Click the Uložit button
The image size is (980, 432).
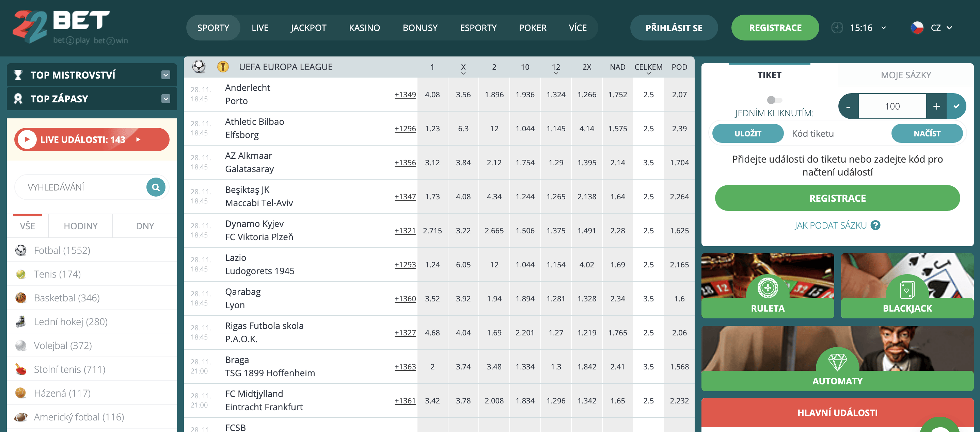pyautogui.click(x=747, y=133)
